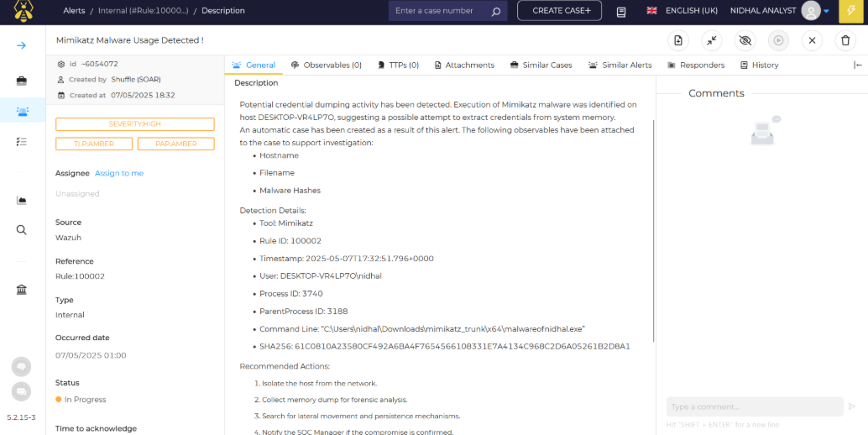Image resolution: width=868 pixels, height=435 pixels.
Task: Expand the sidebar with the blue arrow
Action: [x=22, y=45]
